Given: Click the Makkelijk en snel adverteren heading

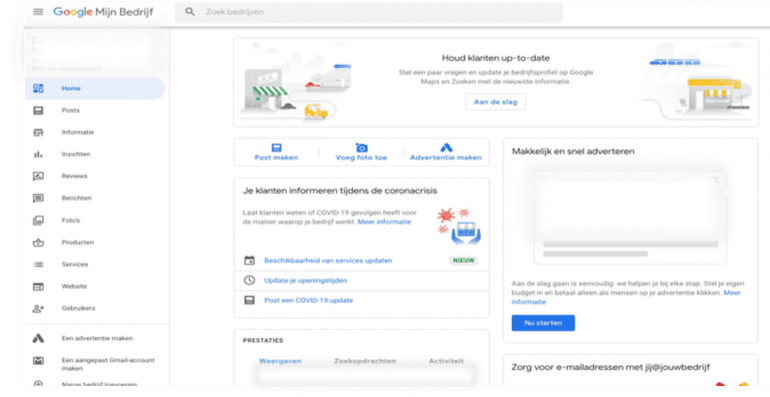Looking at the screenshot, I should tap(573, 151).
